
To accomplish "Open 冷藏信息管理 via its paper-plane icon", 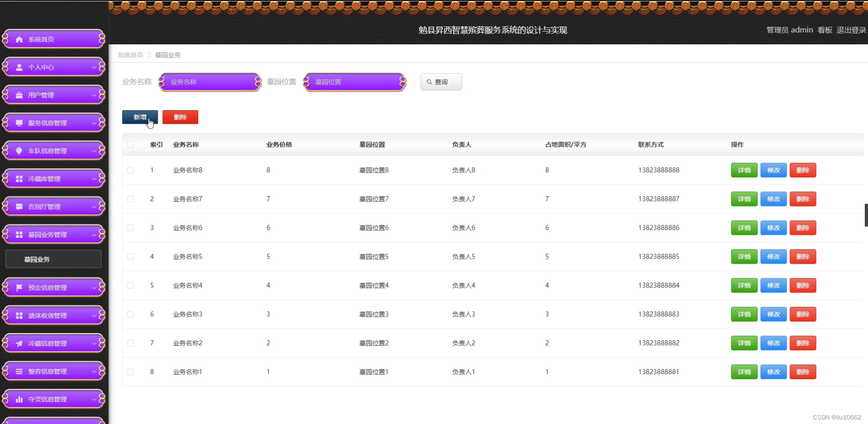I will [19, 343].
